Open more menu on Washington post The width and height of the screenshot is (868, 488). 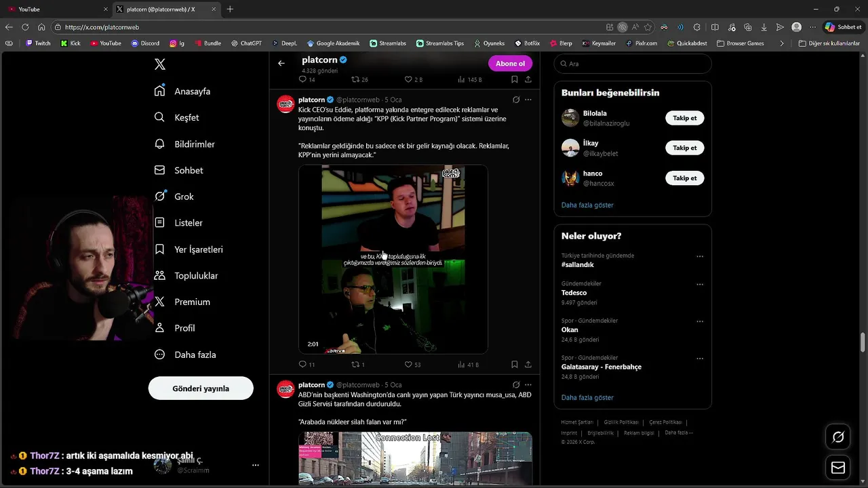coord(528,385)
